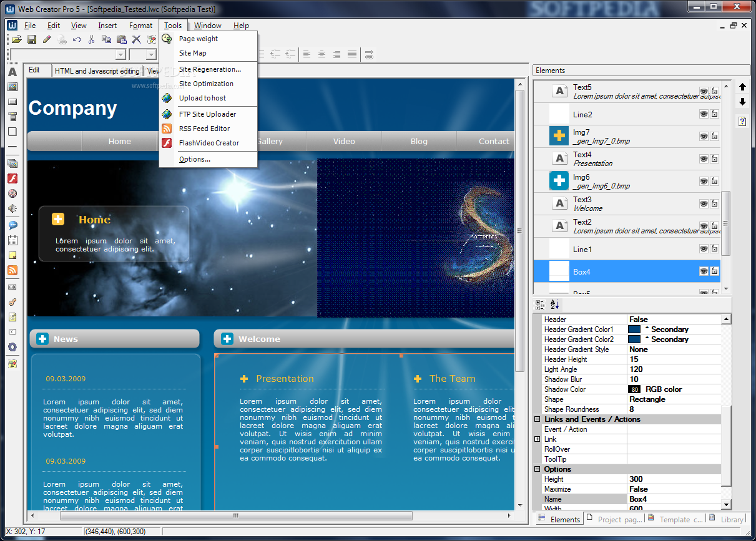This screenshot has width=756, height=541.
Task: Select the Flash object tool in left toolbar
Action: point(12,178)
